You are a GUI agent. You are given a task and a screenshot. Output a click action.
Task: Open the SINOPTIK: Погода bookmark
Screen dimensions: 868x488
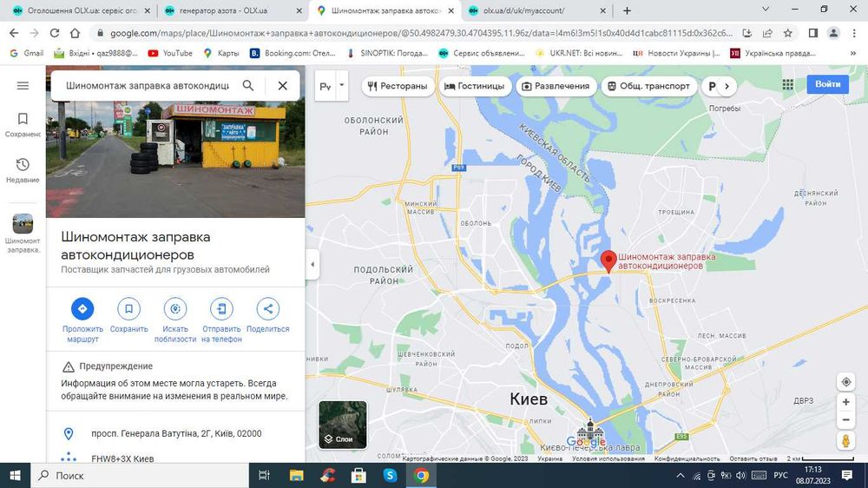pyautogui.click(x=387, y=53)
